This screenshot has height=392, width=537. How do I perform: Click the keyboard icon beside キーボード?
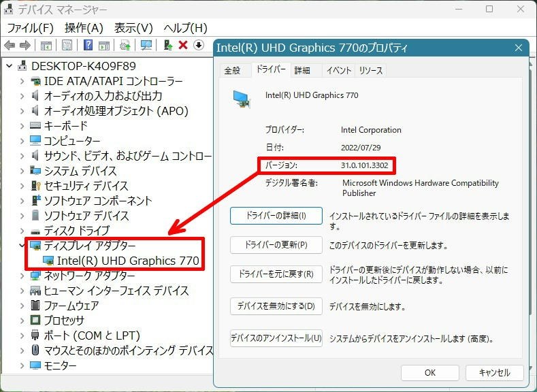pyautogui.click(x=35, y=126)
